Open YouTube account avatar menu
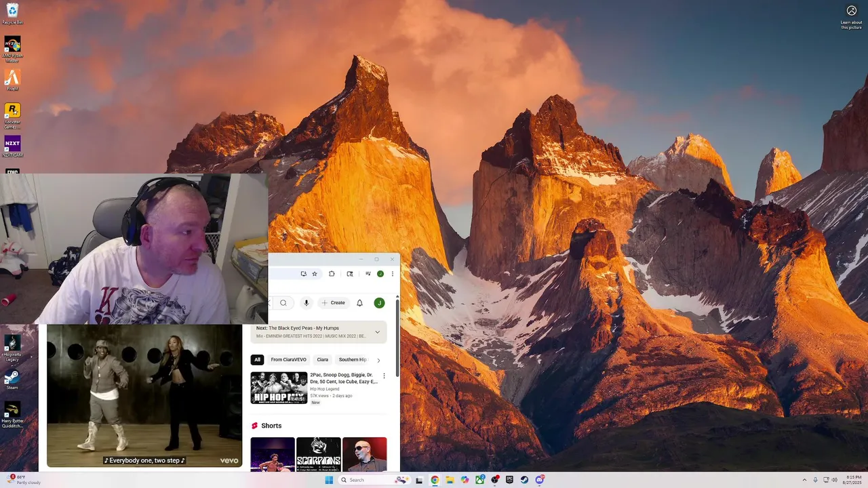Viewport: 868px width, 488px height. (x=379, y=303)
